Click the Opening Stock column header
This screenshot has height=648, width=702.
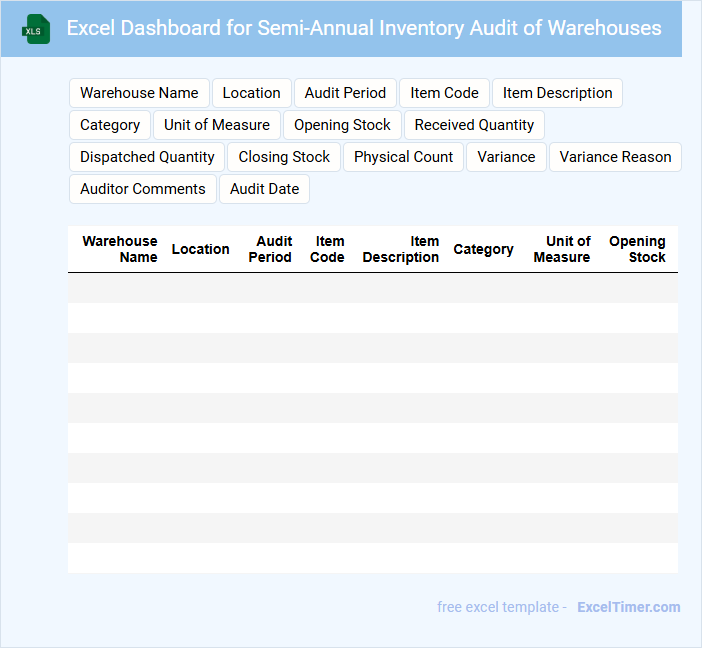[x=637, y=249]
